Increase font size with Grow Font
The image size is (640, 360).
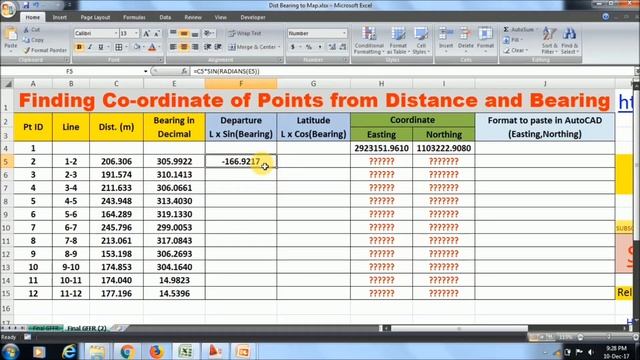(x=146, y=33)
